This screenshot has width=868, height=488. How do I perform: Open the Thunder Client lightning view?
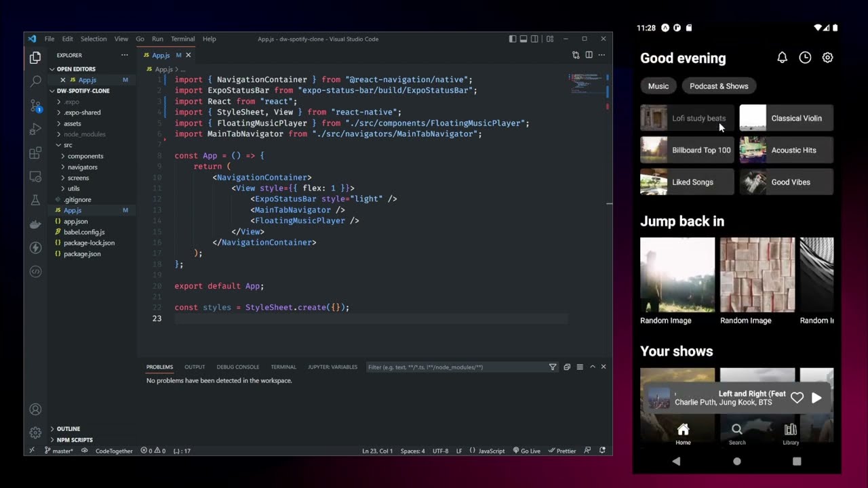tap(35, 248)
